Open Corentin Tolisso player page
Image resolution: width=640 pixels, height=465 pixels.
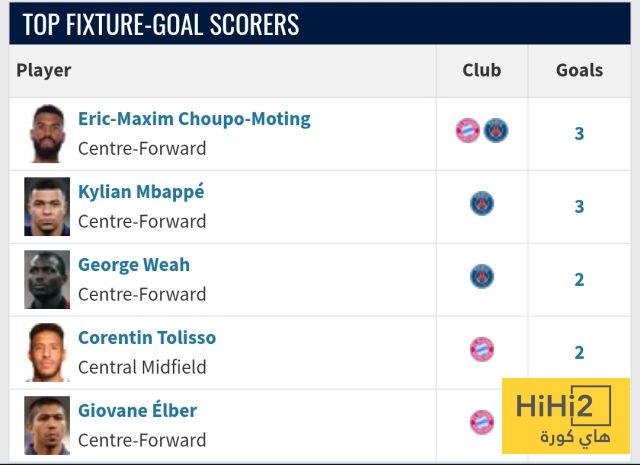coord(147,338)
